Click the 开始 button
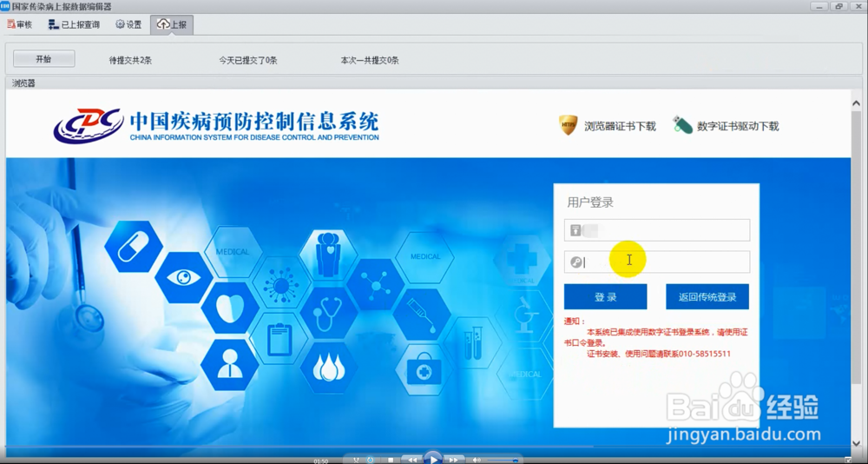Viewport: 868px width, 464px height. pyautogui.click(x=43, y=59)
